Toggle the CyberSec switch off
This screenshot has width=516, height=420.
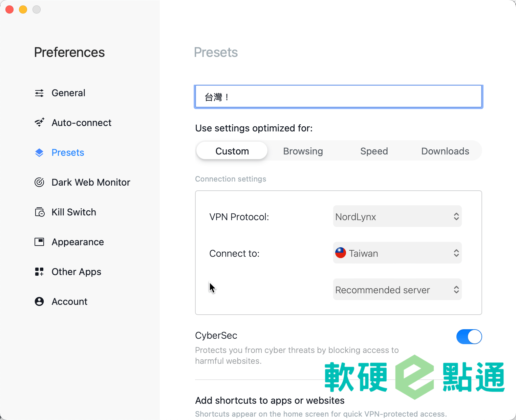(x=469, y=337)
